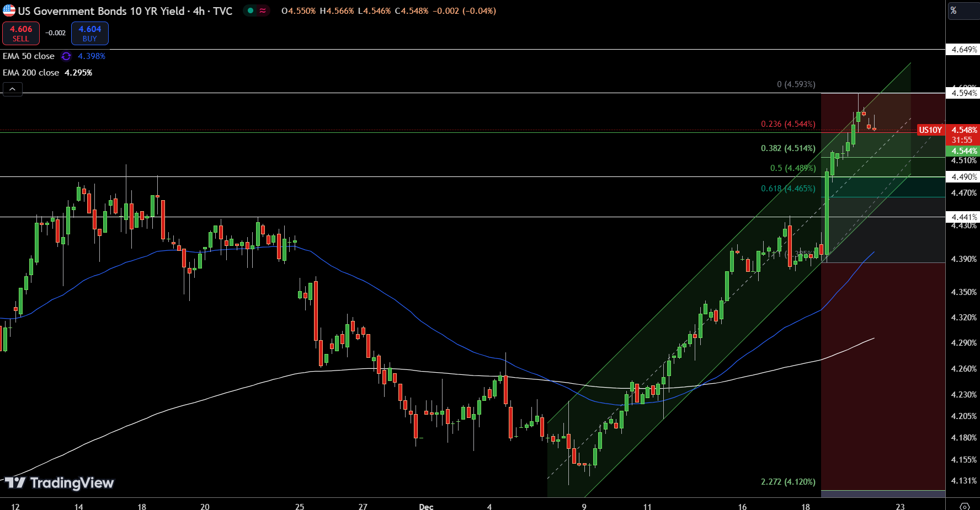Click the Dec label on the time axis
The height and width of the screenshot is (510, 980).
(426, 506)
